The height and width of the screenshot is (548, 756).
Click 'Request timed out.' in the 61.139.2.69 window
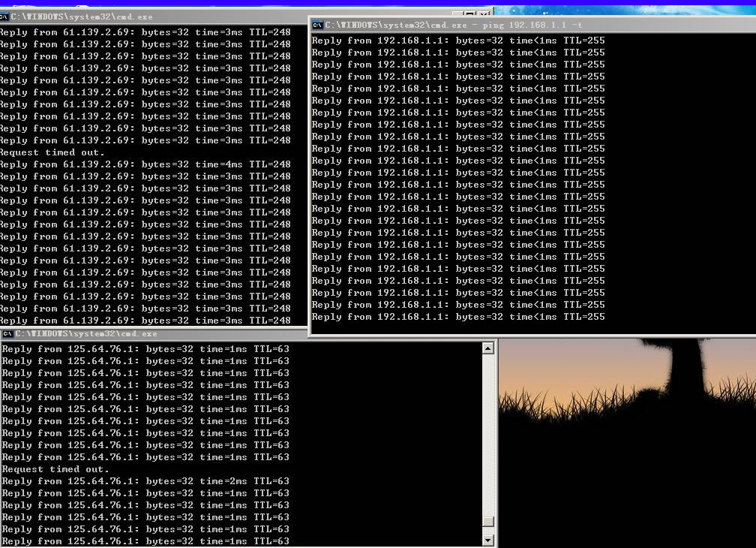(51, 152)
